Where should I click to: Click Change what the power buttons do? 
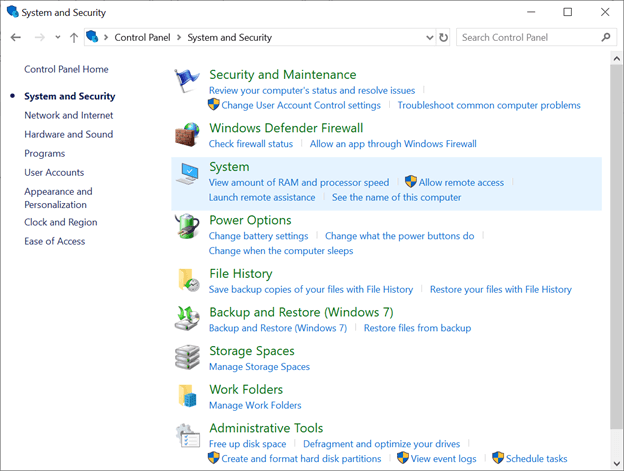click(x=400, y=236)
